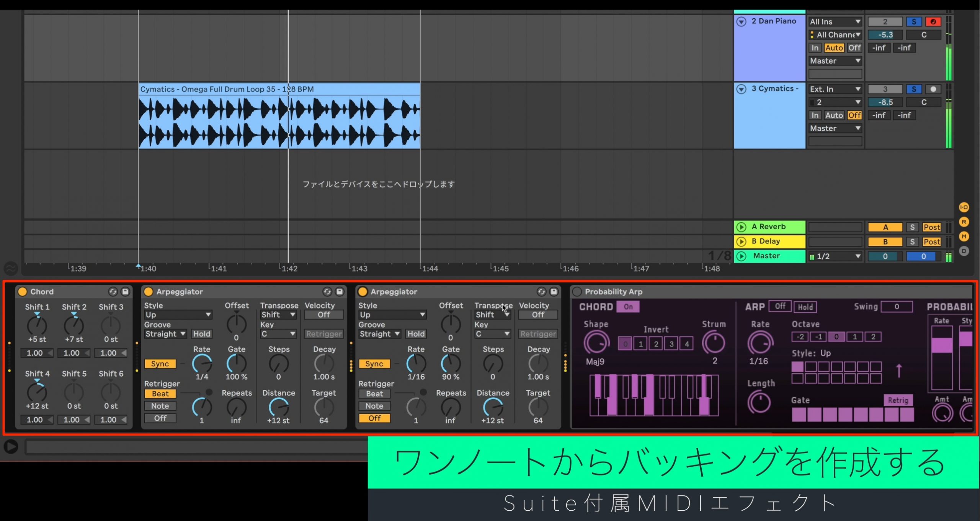Image resolution: width=980 pixels, height=521 pixels.
Task: Save preset of second Arpeggiator (Rate 1/16)
Action: pos(554,292)
